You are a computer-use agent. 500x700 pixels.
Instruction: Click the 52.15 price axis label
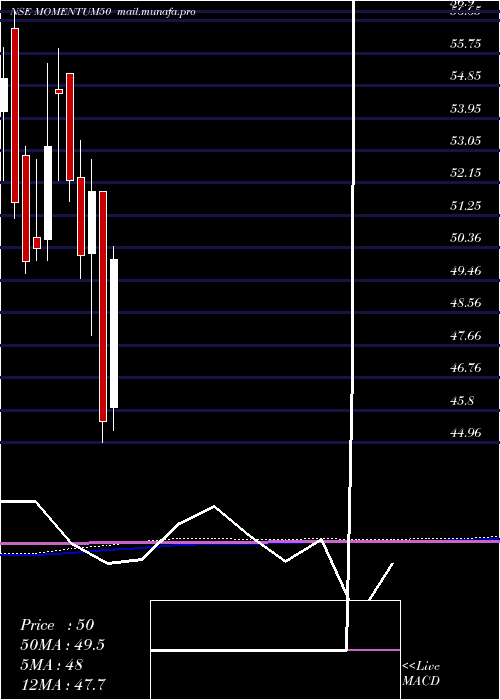[466, 173]
